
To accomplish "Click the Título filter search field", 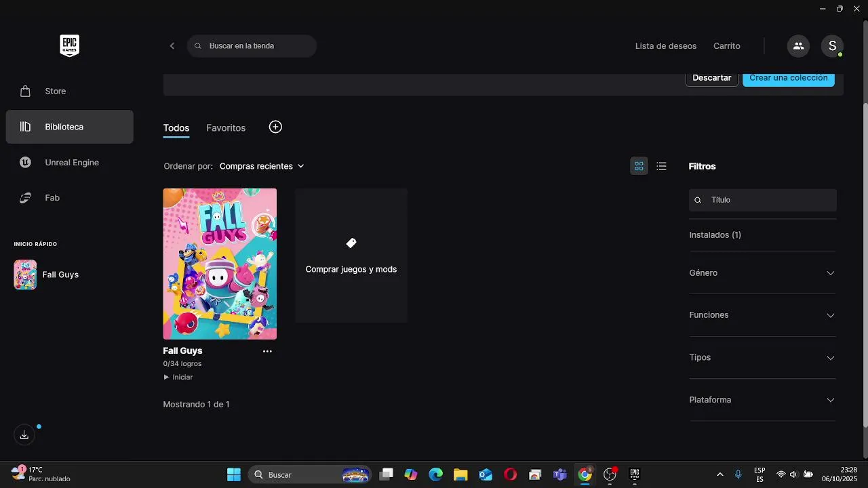I will pos(763,200).
